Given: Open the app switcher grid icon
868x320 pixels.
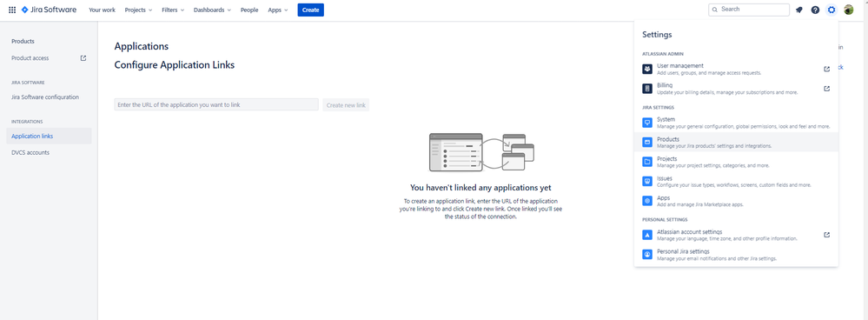Looking at the screenshot, I should coord(12,10).
